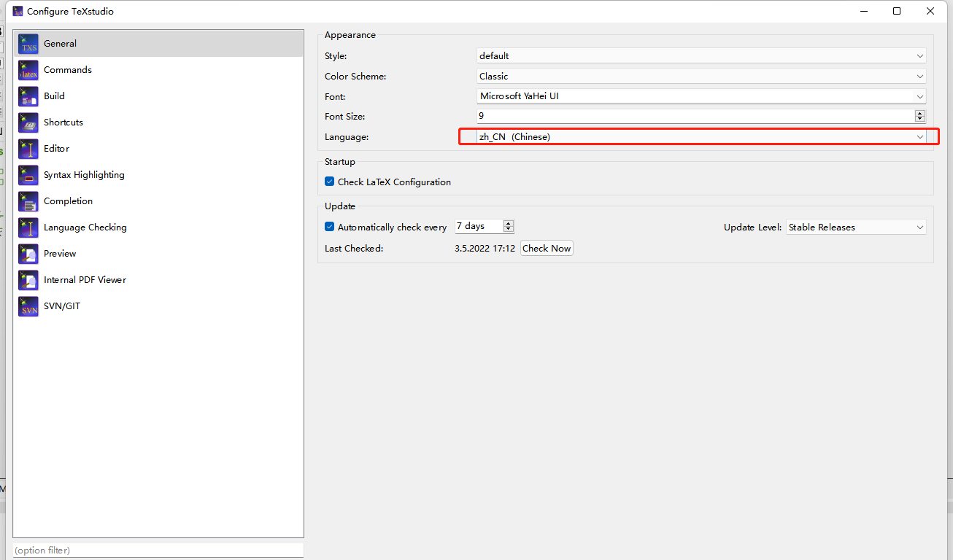The height and width of the screenshot is (560, 953).
Task: Open the Editor settings page
Action: click(158, 149)
